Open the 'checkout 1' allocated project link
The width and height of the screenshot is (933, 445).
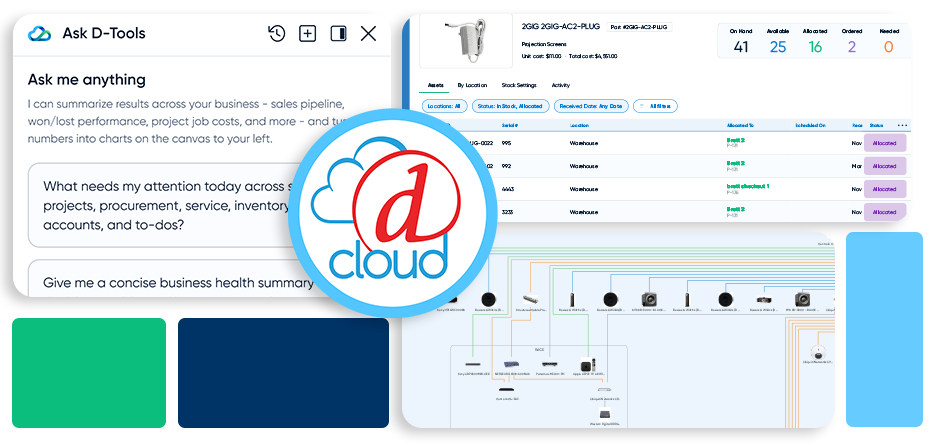pyautogui.click(x=747, y=186)
